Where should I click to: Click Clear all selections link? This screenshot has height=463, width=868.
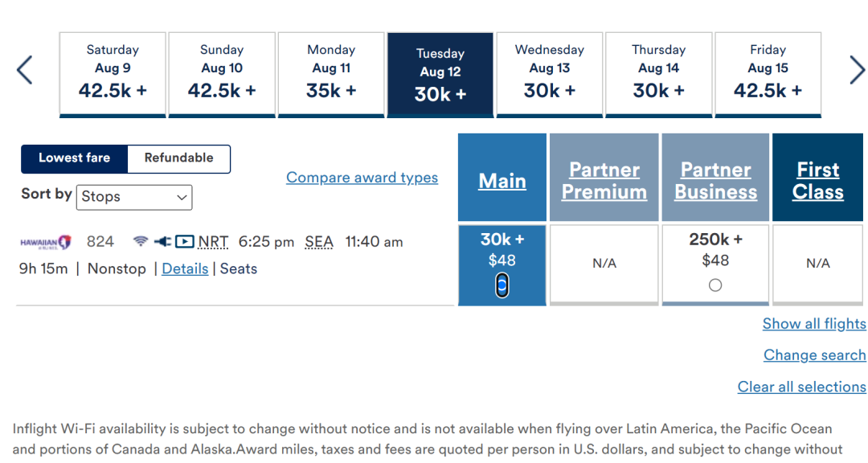click(x=801, y=387)
